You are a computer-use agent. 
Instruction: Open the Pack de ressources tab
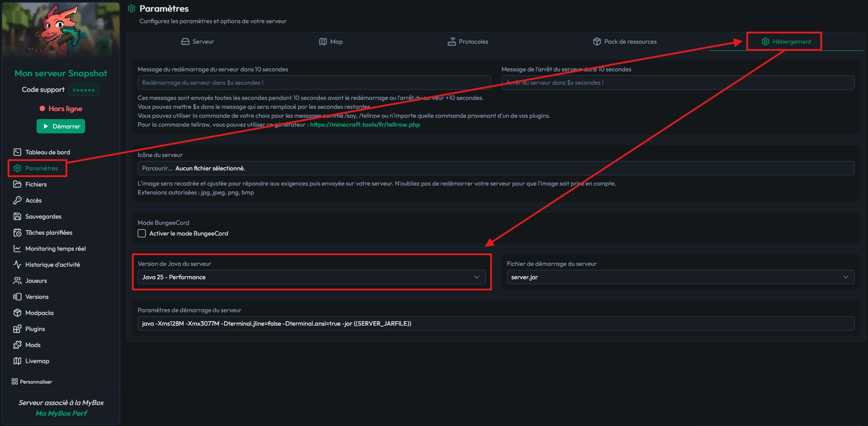(x=624, y=41)
